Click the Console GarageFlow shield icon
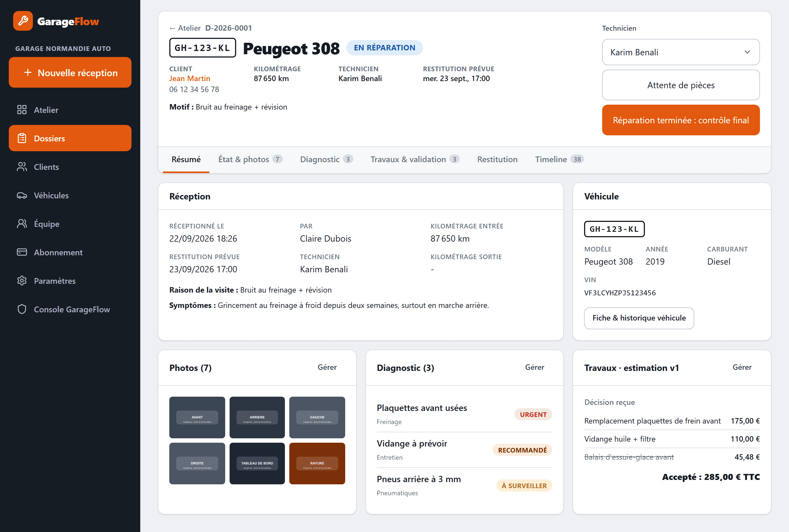Image resolution: width=789 pixels, height=532 pixels. tap(22, 309)
